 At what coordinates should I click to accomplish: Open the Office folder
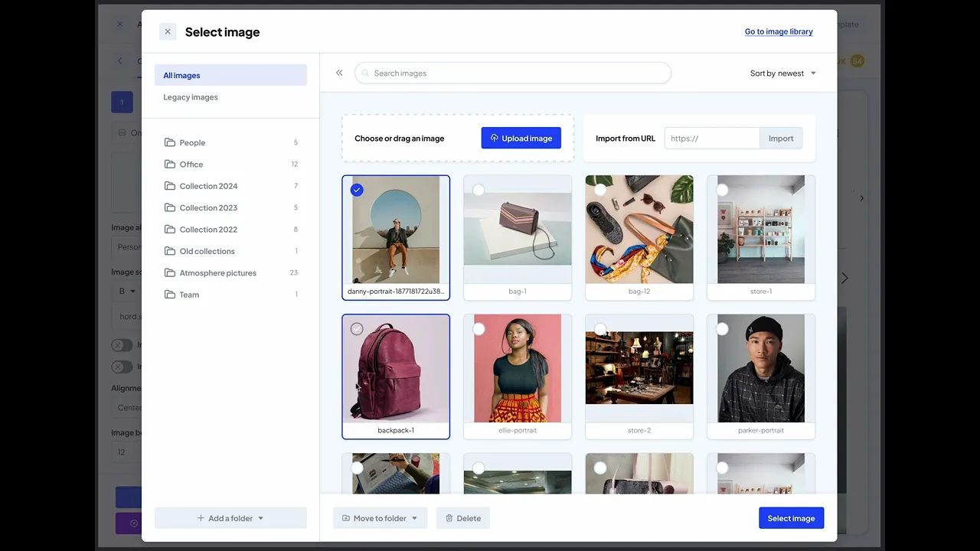point(230,164)
